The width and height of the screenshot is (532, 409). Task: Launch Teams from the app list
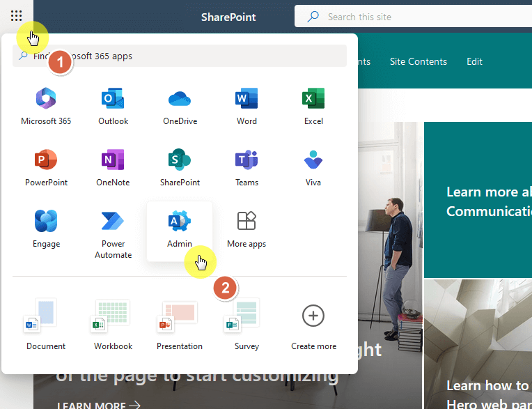(x=247, y=168)
